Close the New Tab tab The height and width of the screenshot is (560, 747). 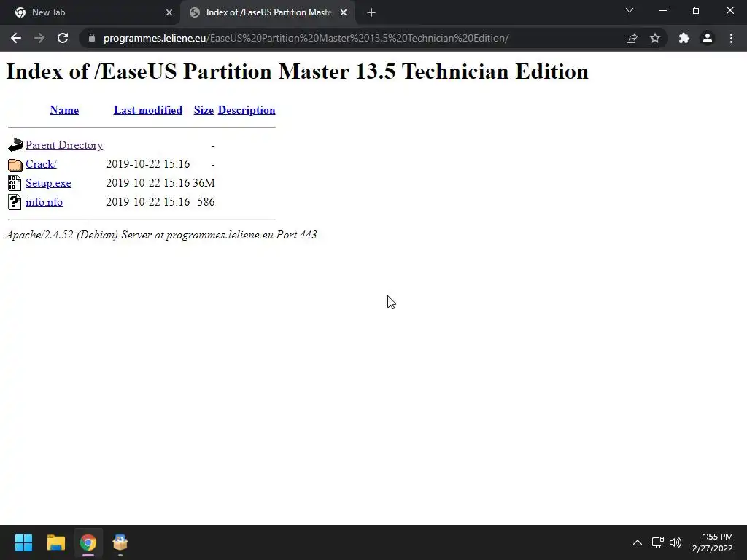point(169,13)
